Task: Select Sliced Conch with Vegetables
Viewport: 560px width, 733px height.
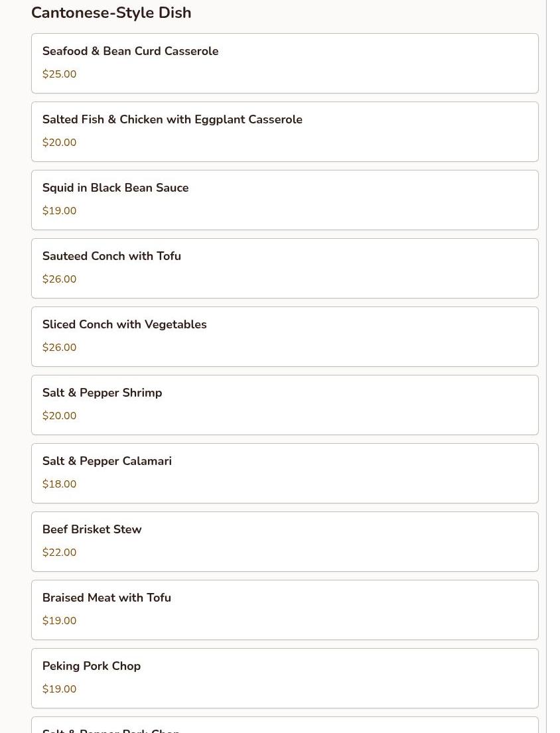Action: 285,336
